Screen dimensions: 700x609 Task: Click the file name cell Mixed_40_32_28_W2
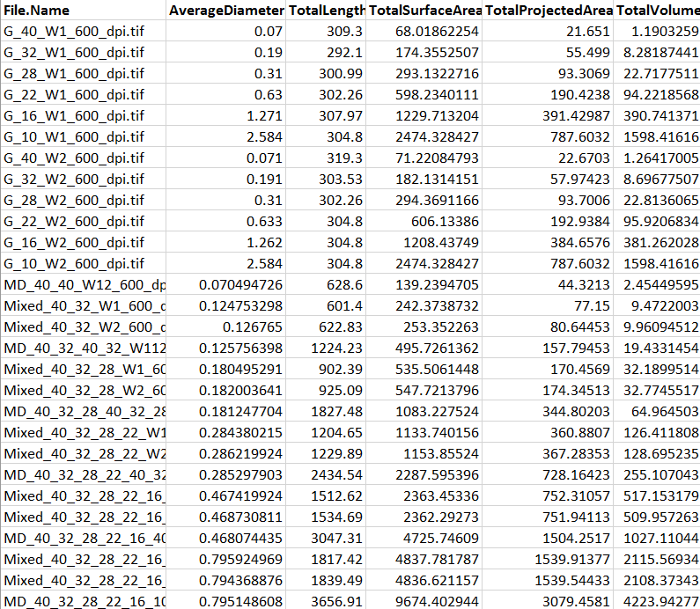tap(83, 390)
